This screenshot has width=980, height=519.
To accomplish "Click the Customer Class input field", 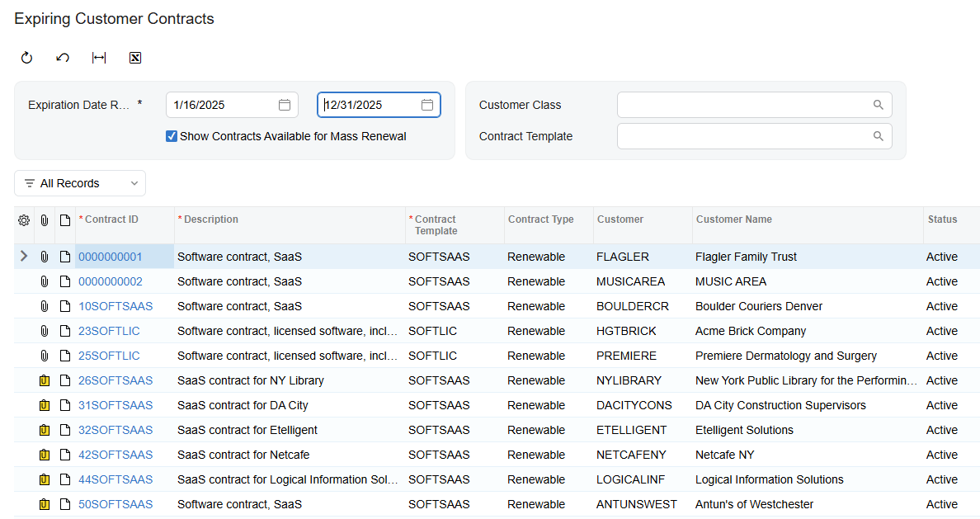I will click(742, 105).
